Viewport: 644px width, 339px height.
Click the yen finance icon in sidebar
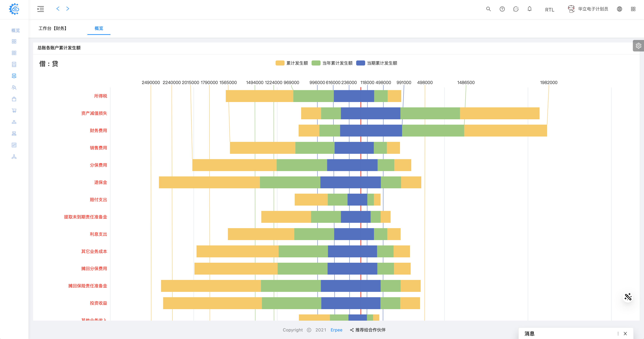pos(14,76)
